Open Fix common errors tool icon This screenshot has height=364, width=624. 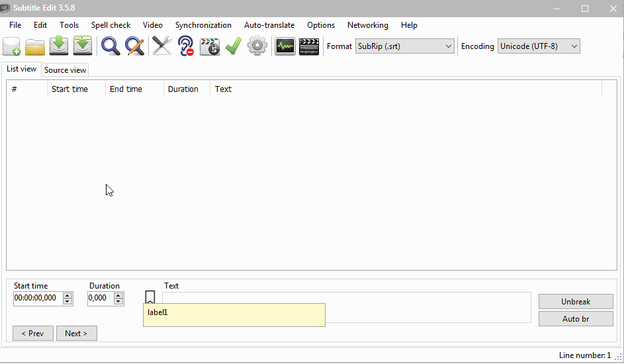[162, 46]
